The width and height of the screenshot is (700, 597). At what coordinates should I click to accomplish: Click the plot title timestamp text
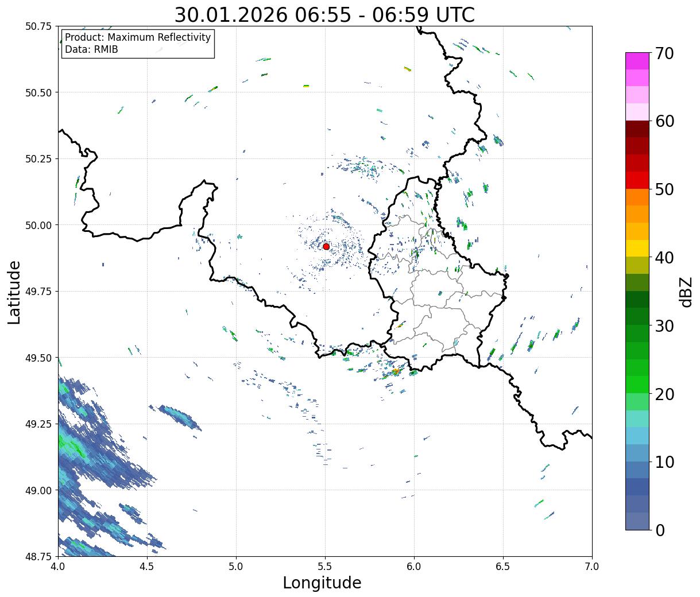click(324, 14)
